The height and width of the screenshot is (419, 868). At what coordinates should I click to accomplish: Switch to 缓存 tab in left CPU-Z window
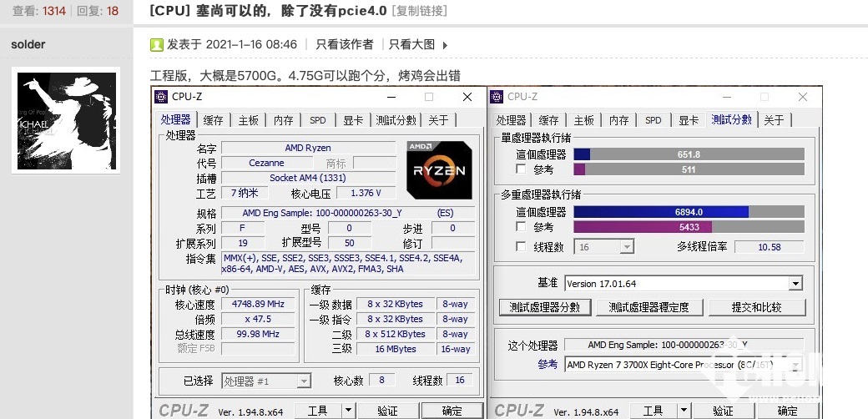(213, 120)
